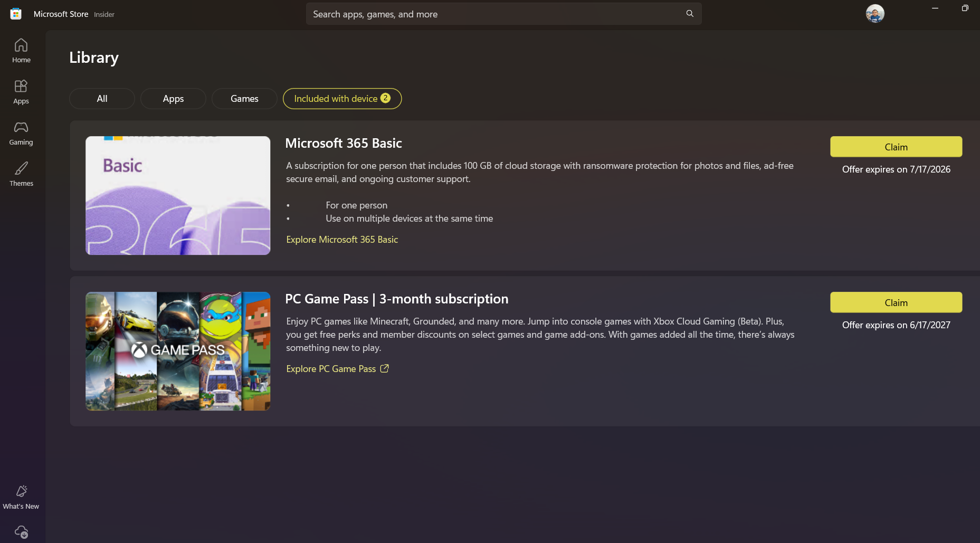
Task: Click 'Use on multiple devices at the same time' text
Action: [409, 218]
